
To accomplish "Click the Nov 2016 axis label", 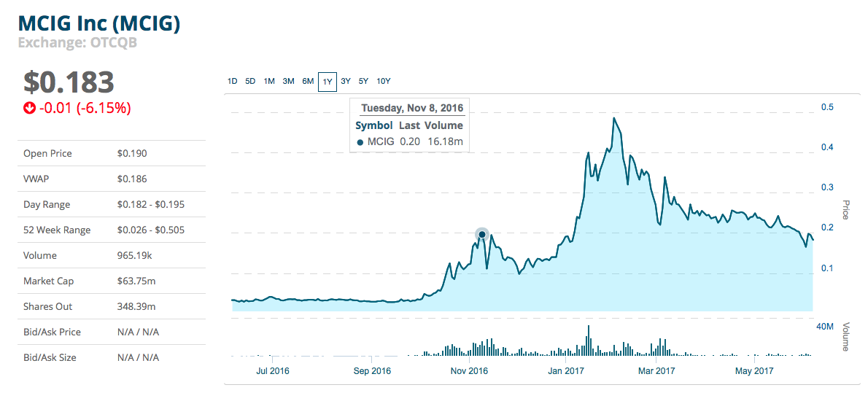I will click(x=470, y=371).
